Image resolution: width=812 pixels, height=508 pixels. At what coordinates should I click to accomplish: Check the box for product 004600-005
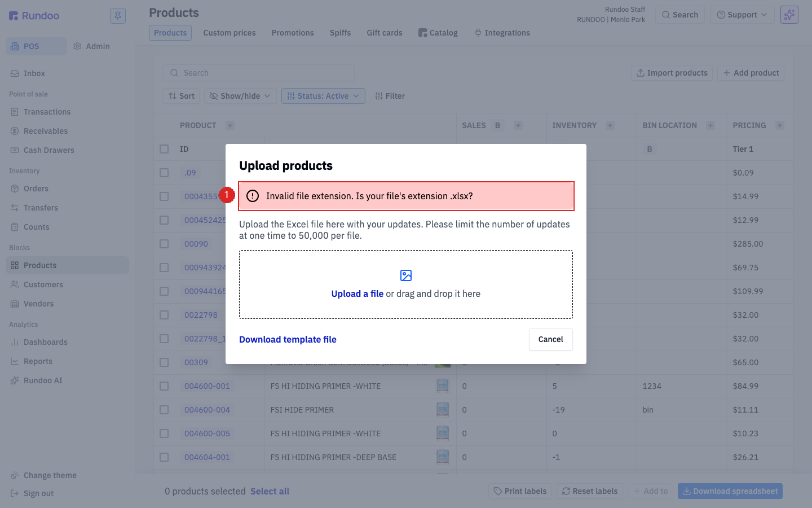point(164,433)
